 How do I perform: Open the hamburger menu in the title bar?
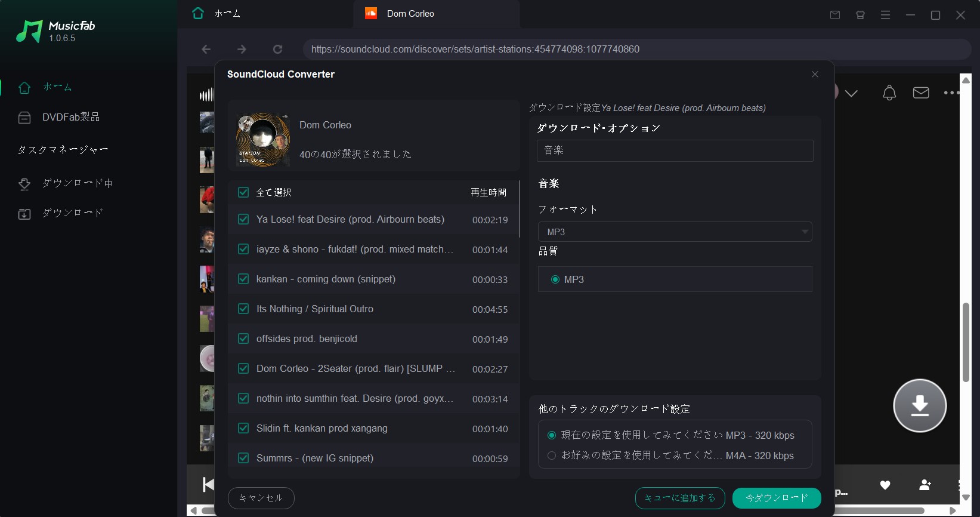coord(885,15)
